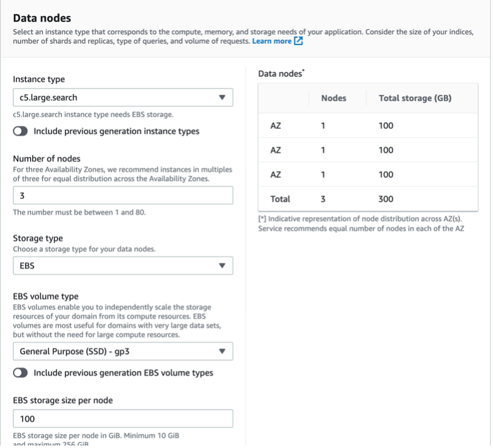This screenshot has height=448, width=493.
Task: Click the Number of nodes input field
Action: [x=122, y=196]
